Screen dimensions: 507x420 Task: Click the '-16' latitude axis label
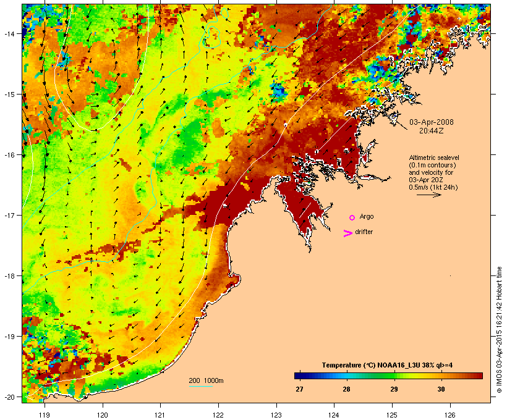[9, 155]
